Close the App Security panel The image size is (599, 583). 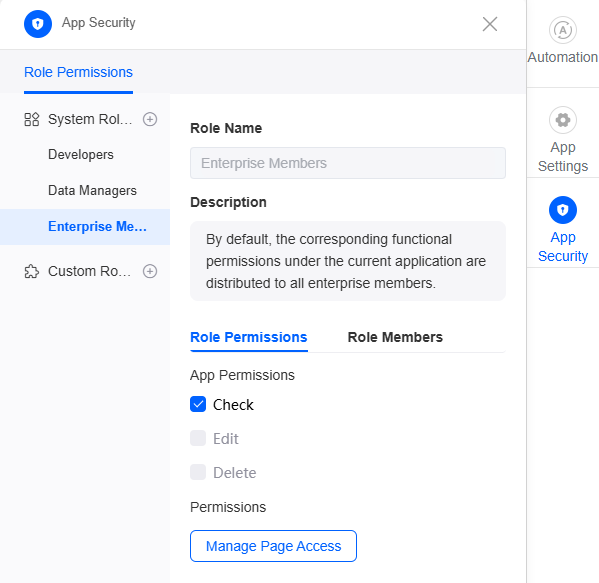click(490, 24)
